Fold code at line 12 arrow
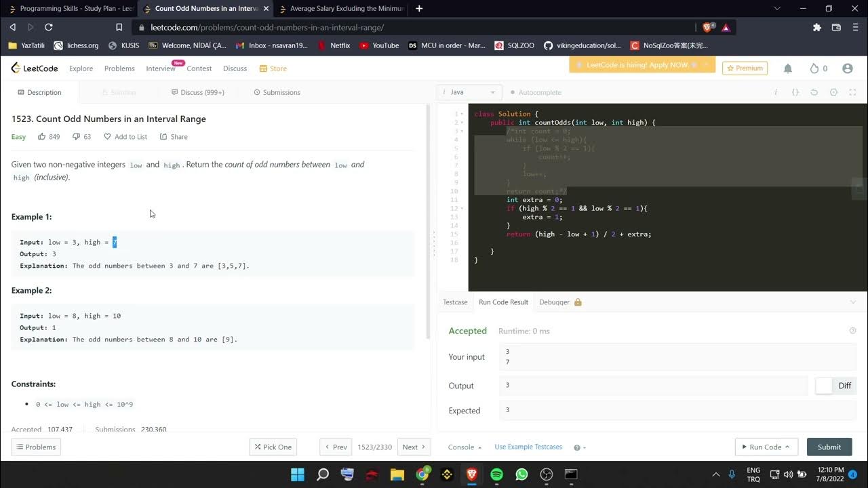This screenshot has height=488, width=868. 462,208
